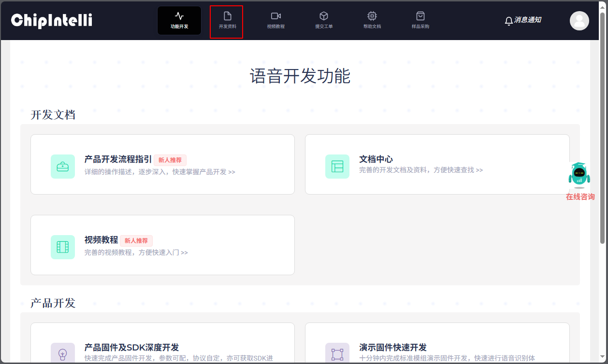Open the 提交工单 nav tab
This screenshot has width=608, height=364.
pyautogui.click(x=324, y=20)
